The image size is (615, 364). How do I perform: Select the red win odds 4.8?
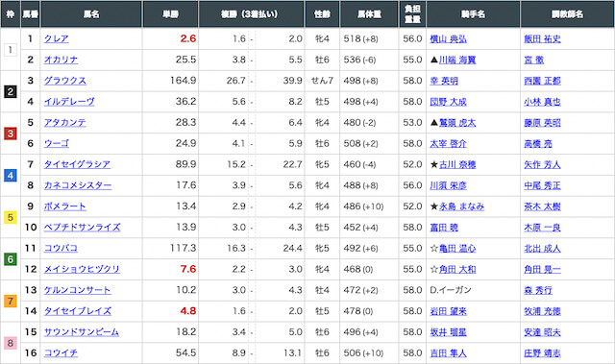point(188,311)
